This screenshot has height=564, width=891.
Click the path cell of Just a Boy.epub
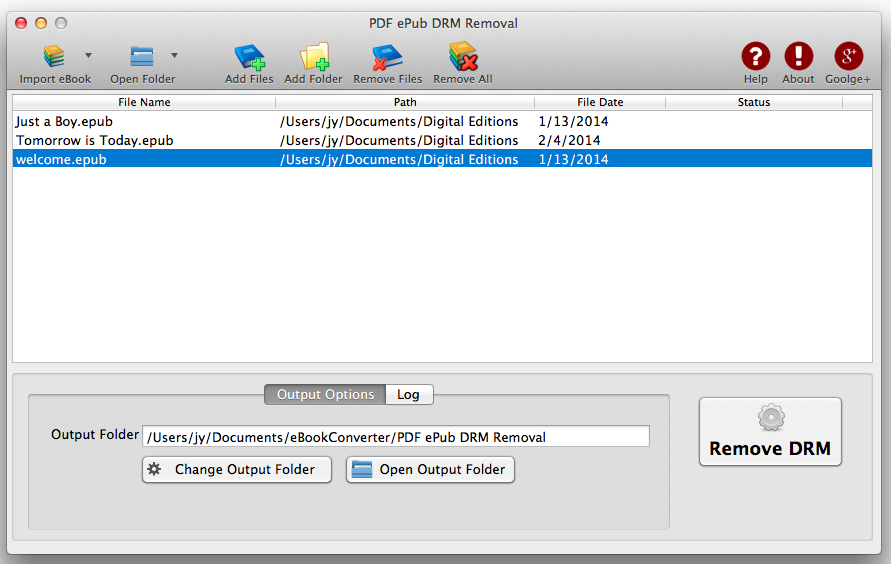(x=399, y=122)
